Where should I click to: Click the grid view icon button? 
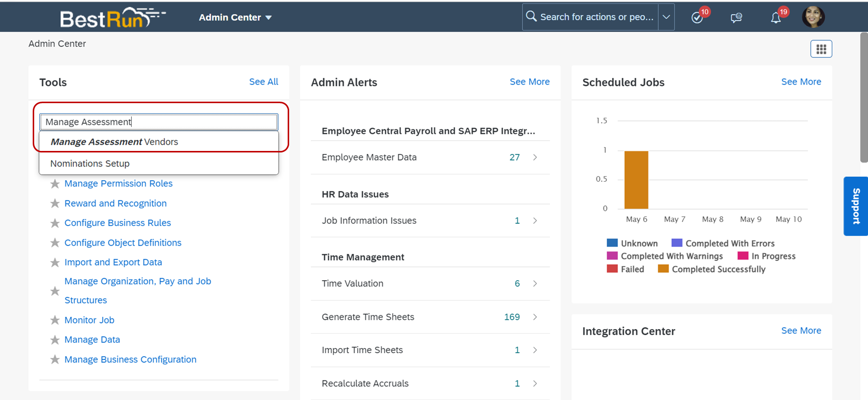click(x=821, y=49)
